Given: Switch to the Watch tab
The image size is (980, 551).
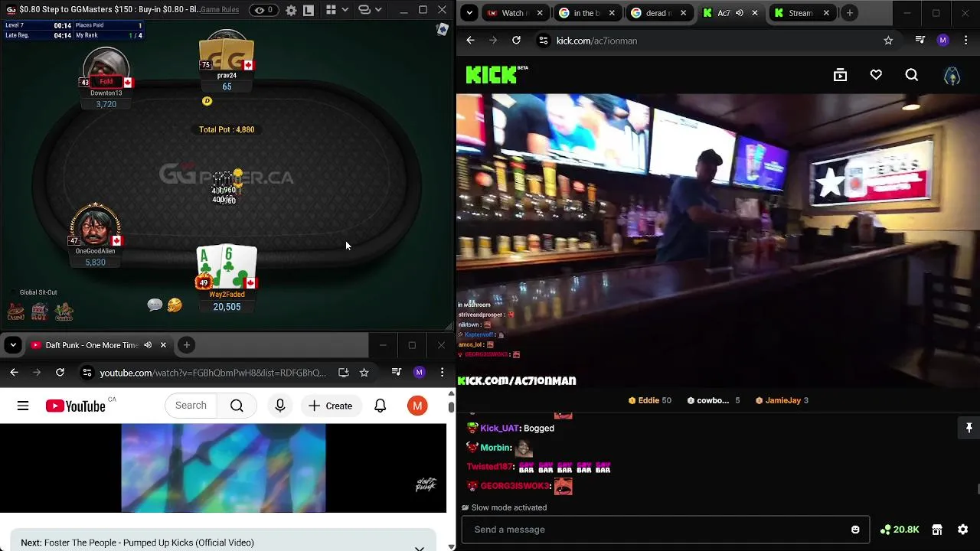Looking at the screenshot, I should tap(516, 13).
